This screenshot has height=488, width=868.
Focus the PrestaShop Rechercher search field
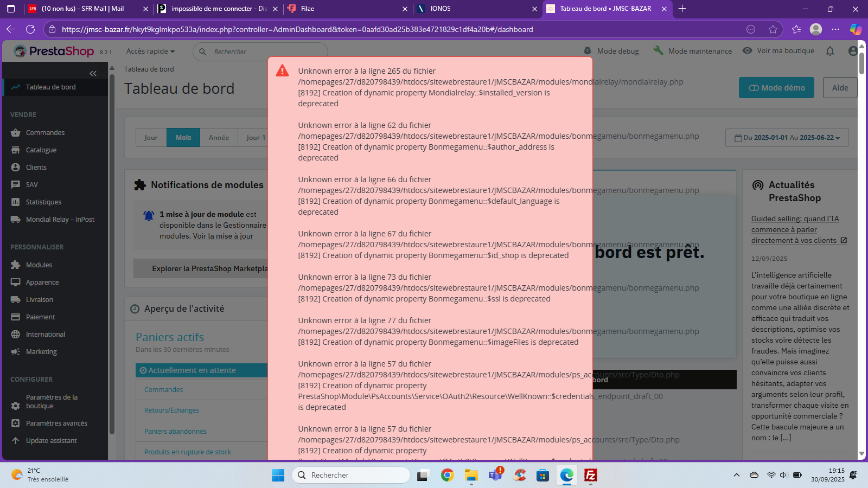tap(260, 52)
